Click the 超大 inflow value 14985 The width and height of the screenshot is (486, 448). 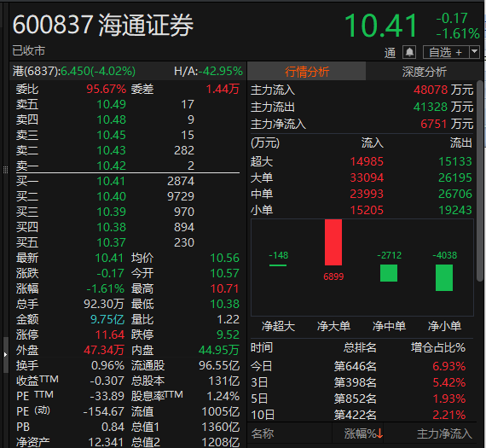(x=367, y=161)
